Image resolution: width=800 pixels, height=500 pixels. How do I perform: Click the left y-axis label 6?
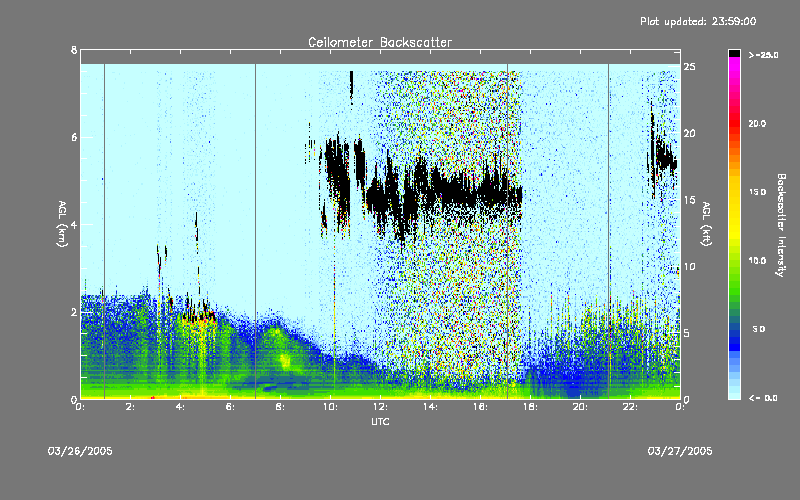(x=74, y=137)
